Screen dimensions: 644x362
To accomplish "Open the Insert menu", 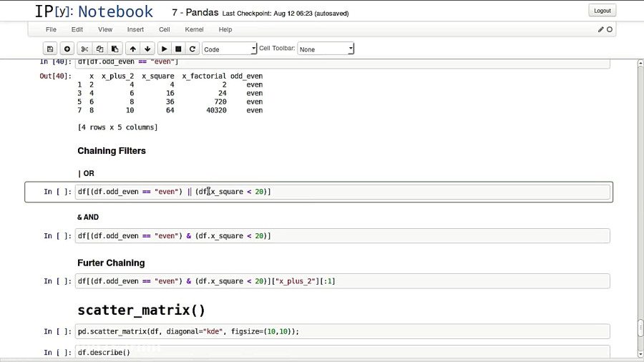I will pyautogui.click(x=135, y=29).
